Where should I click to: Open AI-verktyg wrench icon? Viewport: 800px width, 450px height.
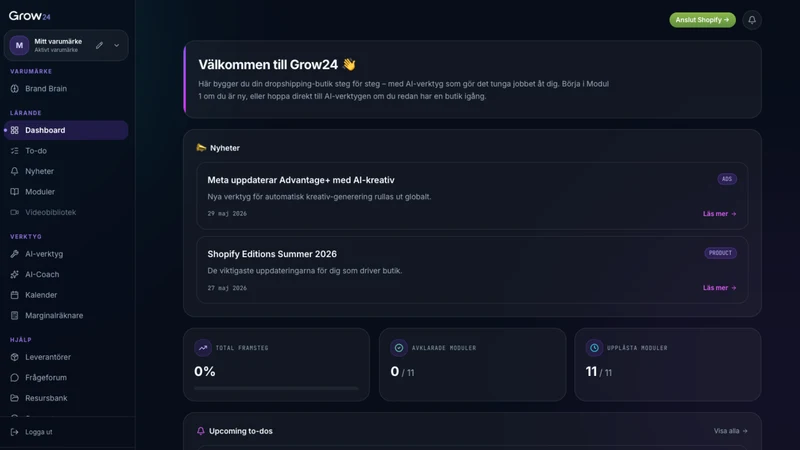(14, 254)
